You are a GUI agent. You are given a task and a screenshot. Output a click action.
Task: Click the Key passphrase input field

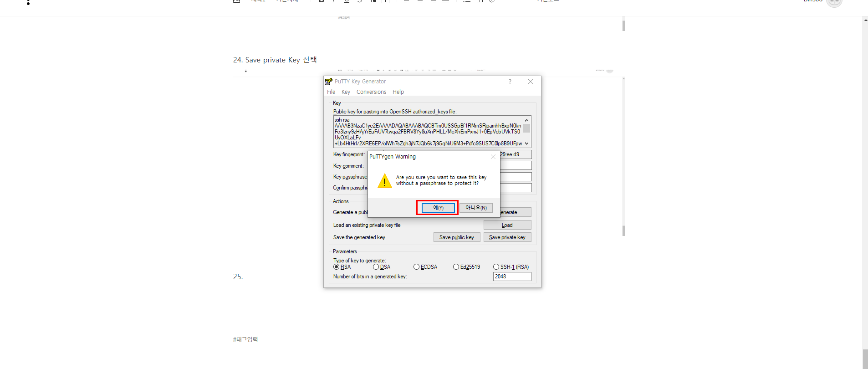(516, 177)
